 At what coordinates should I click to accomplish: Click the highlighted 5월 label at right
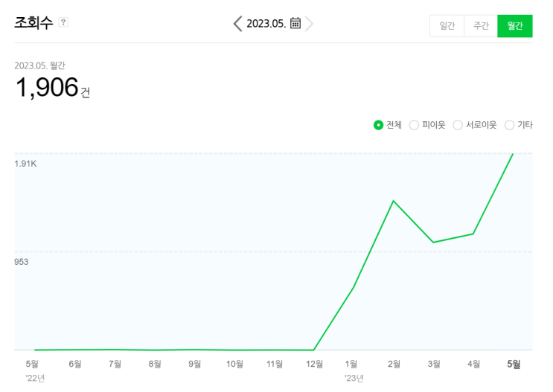pyautogui.click(x=514, y=364)
